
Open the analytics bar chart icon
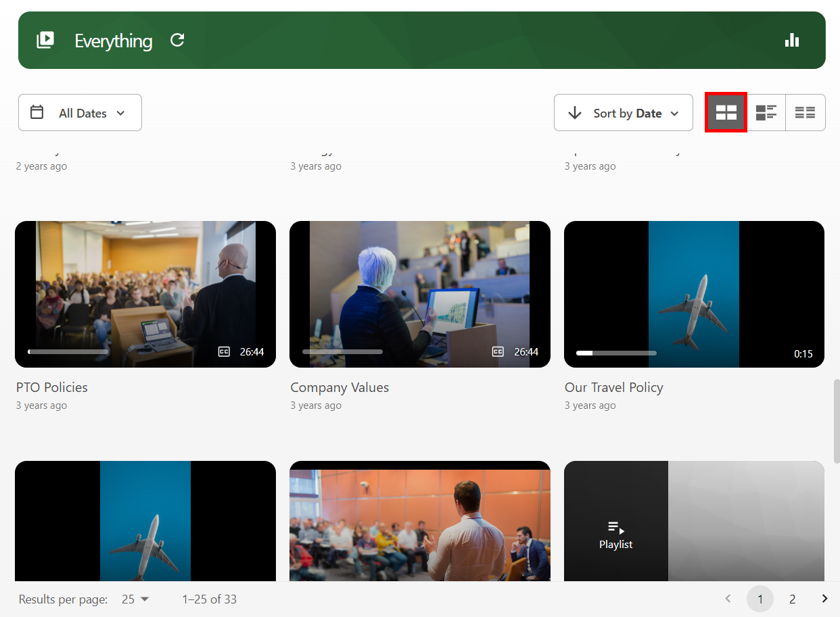click(792, 41)
